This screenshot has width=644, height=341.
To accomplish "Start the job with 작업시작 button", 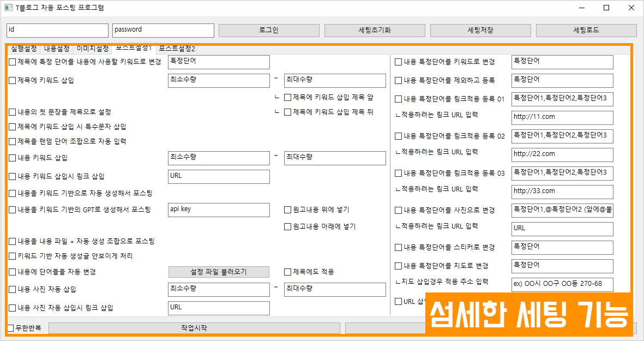I will pos(194,328).
